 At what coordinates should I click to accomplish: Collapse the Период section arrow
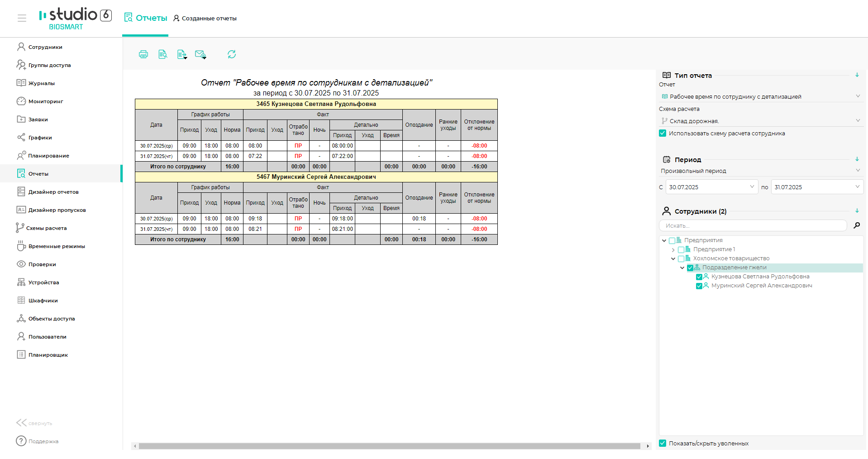pyautogui.click(x=857, y=159)
